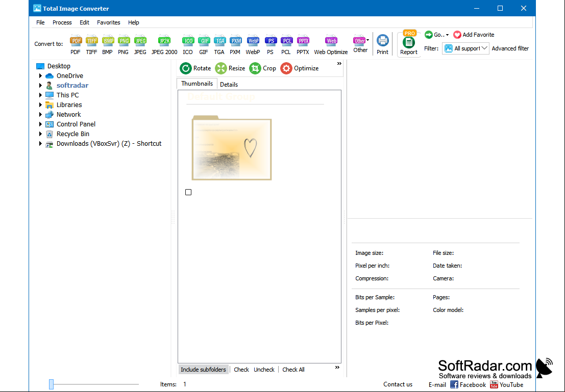Image resolution: width=565 pixels, height=392 pixels.
Task: Expand the Recycle Bin node
Action: pos(40,134)
